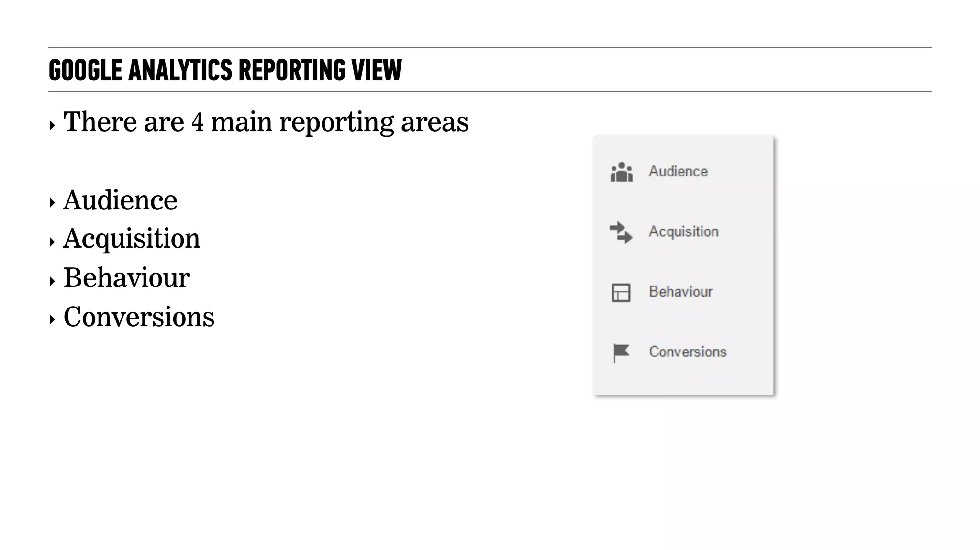The width and height of the screenshot is (980, 550).
Task: Open the Acquisition menu item in sidebar
Action: coord(683,231)
